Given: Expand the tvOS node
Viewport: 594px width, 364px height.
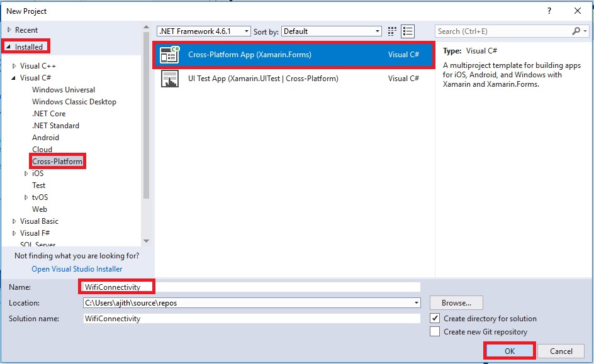Looking at the screenshot, I should point(26,197).
